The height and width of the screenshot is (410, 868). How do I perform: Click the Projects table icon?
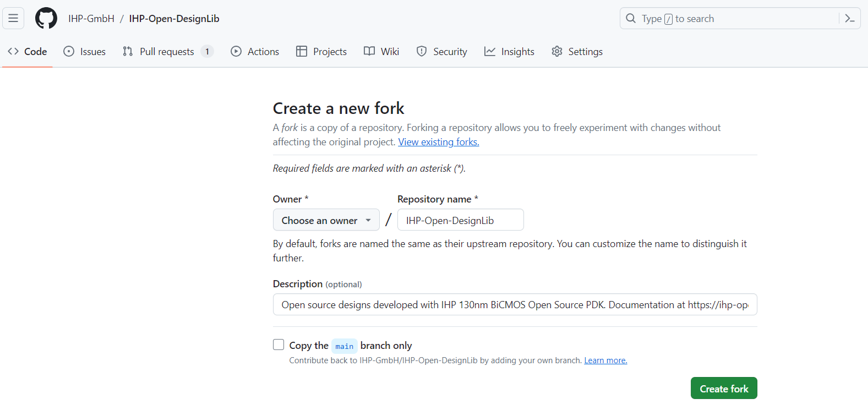[302, 51]
